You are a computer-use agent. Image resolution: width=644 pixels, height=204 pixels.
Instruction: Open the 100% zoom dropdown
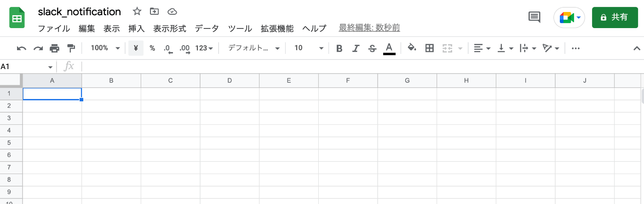pyautogui.click(x=105, y=48)
